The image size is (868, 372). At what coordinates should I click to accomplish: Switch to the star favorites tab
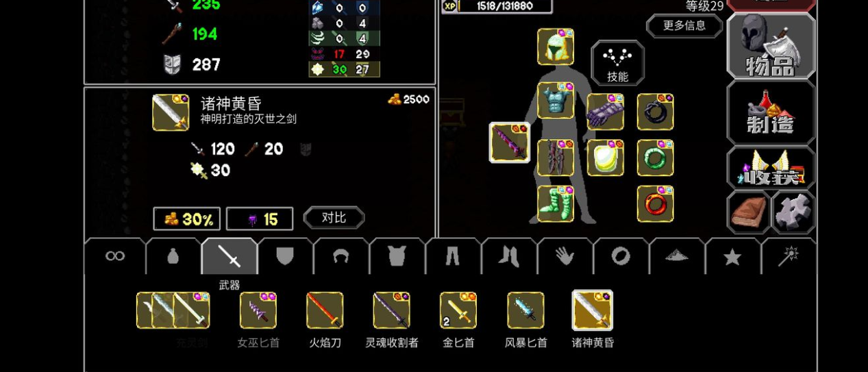(732, 257)
